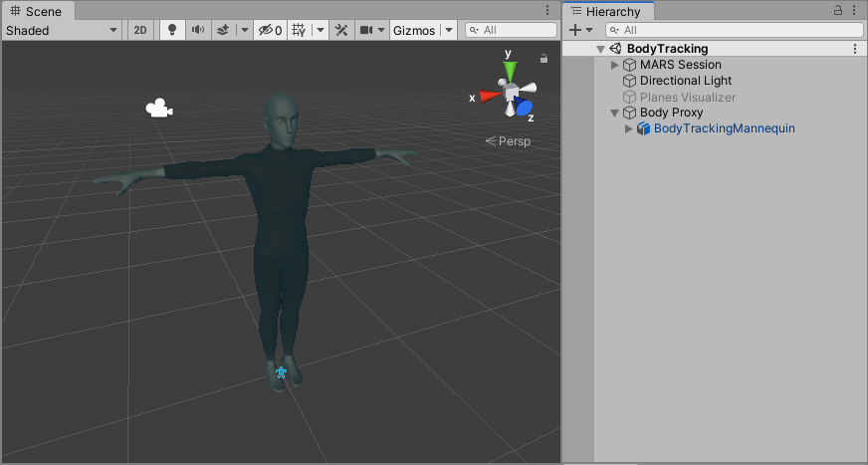868x465 pixels.
Task: Lock the Hierarchy panel with the padlock
Action: pos(838,10)
